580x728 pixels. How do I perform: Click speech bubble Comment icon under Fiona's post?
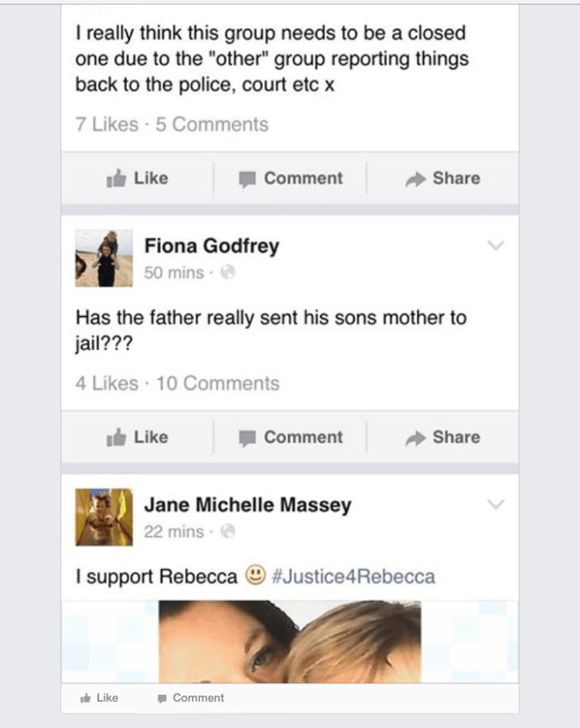tap(247, 438)
